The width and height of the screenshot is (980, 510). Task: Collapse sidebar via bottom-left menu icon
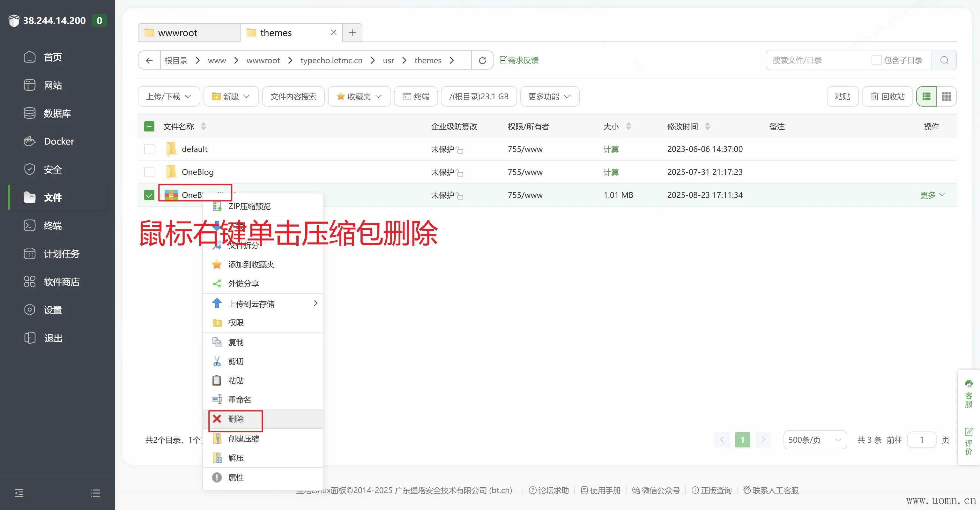pyautogui.click(x=19, y=493)
